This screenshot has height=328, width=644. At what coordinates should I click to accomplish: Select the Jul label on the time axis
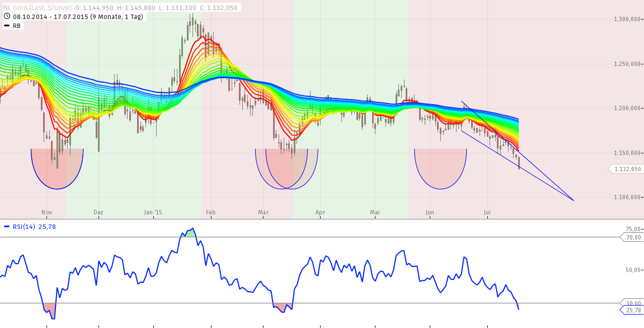coord(487,213)
